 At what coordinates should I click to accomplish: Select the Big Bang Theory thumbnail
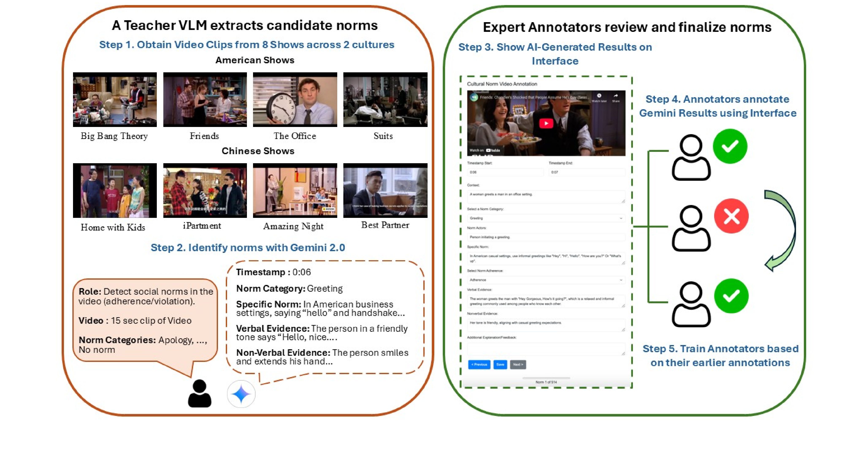[x=115, y=100]
